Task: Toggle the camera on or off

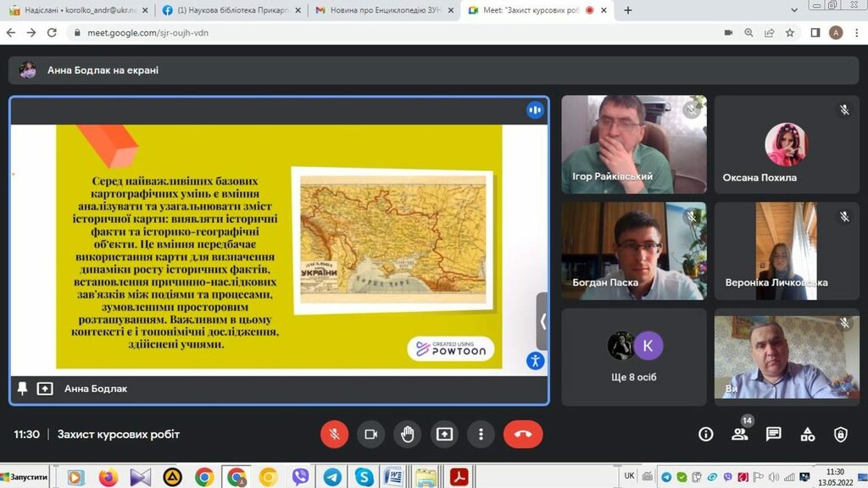Action: (370, 435)
